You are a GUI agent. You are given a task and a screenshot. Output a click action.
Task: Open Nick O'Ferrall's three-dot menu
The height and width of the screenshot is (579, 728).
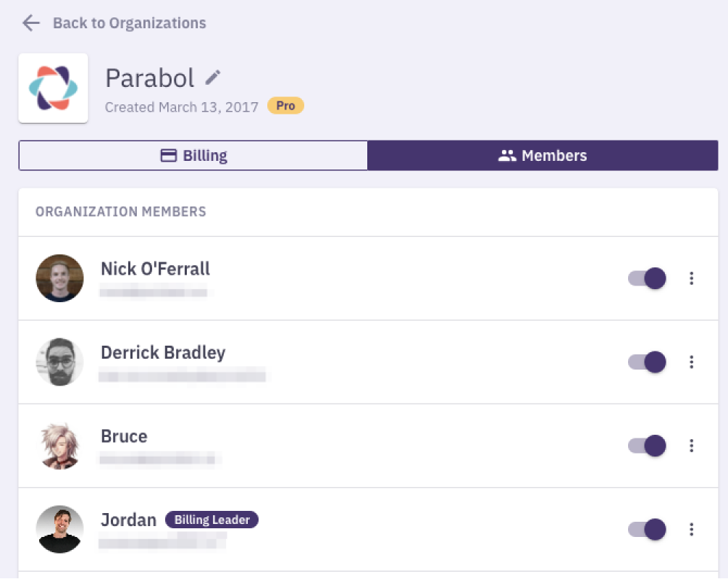[x=691, y=278]
